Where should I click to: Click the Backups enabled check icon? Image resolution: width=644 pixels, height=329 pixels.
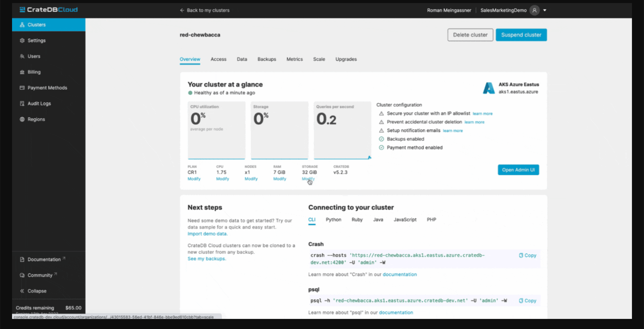point(381,139)
